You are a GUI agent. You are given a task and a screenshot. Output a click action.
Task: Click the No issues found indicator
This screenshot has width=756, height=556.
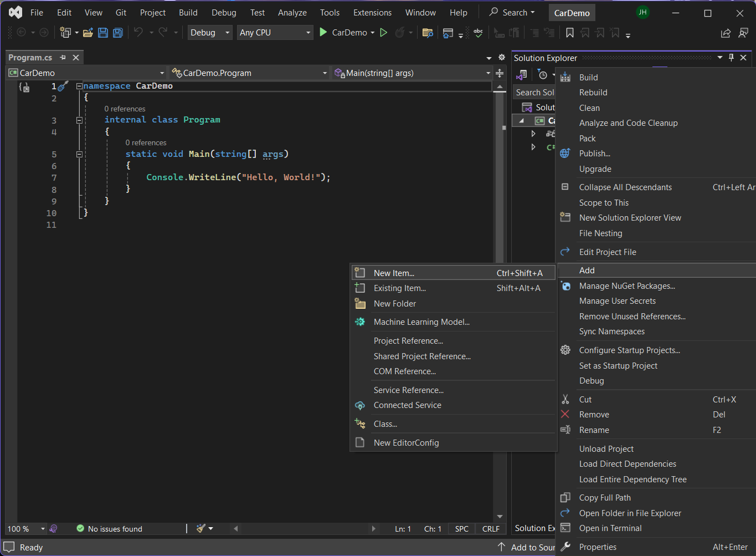pos(110,529)
